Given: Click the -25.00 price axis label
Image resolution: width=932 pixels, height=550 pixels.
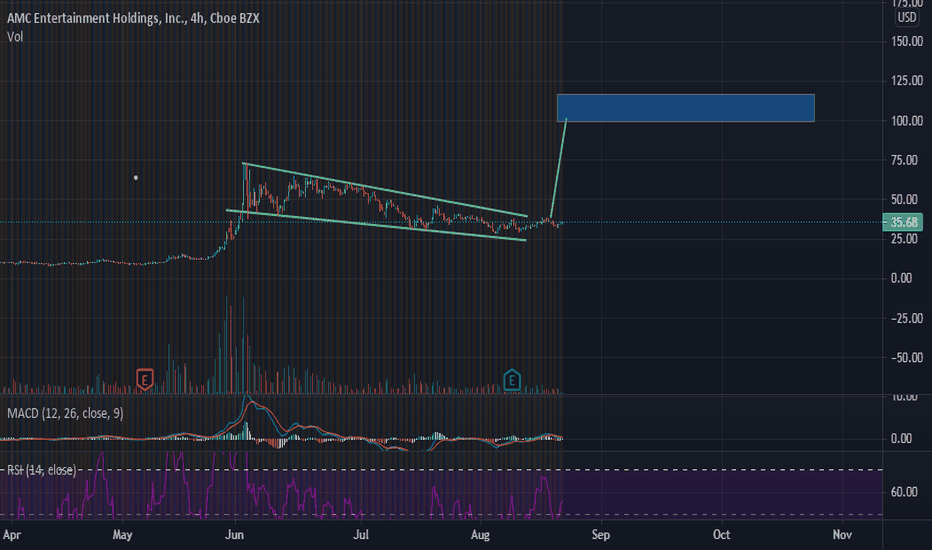Looking at the screenshot, I should click(906, 318).
